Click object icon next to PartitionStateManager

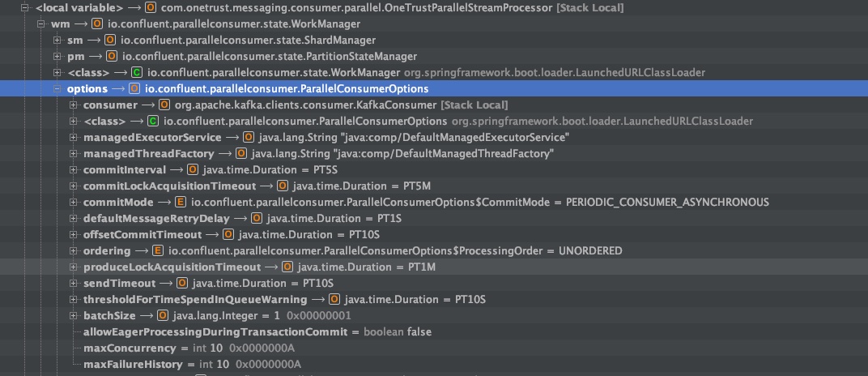112,57
